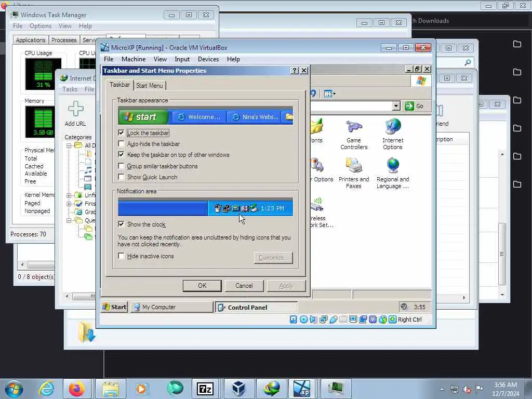The width and height of the screenshot is (532, 399).
Task: Enable Group similar taskbar buttons
Action: point(121,166)
